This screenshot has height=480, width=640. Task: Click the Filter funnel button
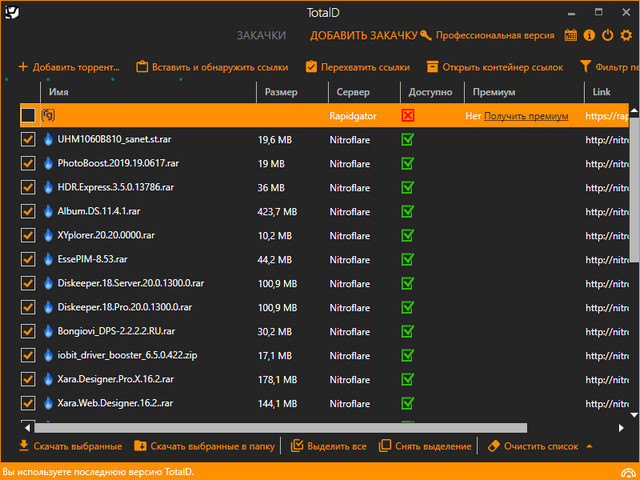tap(609, 67)
